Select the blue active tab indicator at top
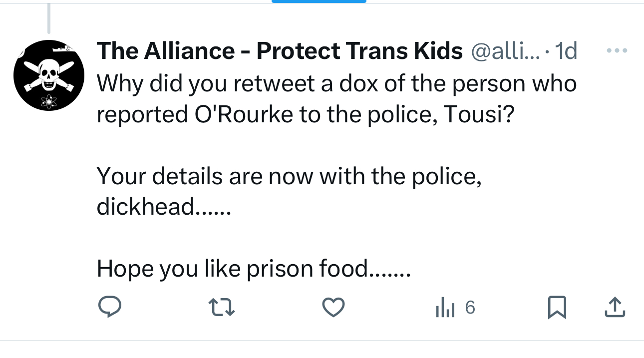This screenshot has height=358, width=644. click(x=319, y=1)
